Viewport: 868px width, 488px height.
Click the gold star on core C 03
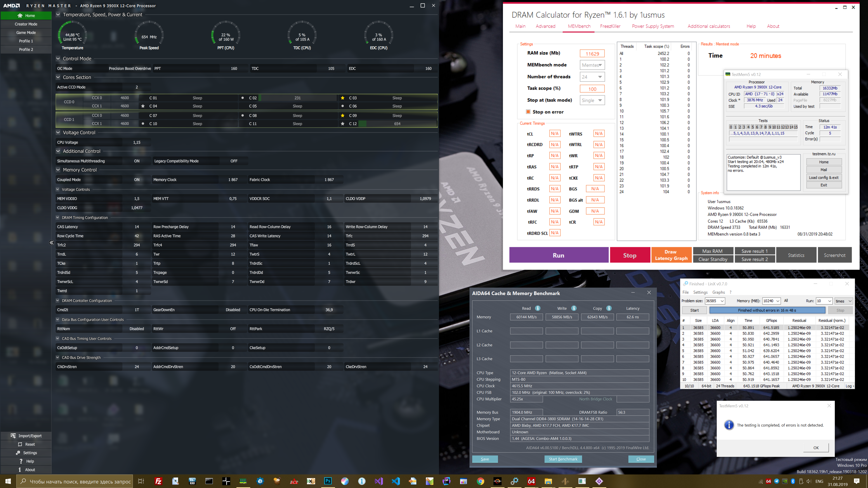coord(342,98)
